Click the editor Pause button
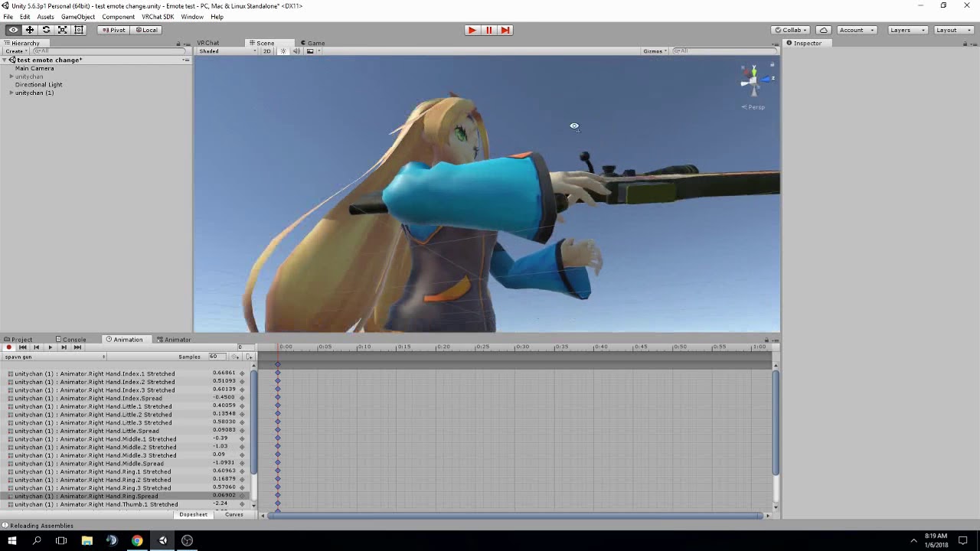980x551 pixels. 488,30
